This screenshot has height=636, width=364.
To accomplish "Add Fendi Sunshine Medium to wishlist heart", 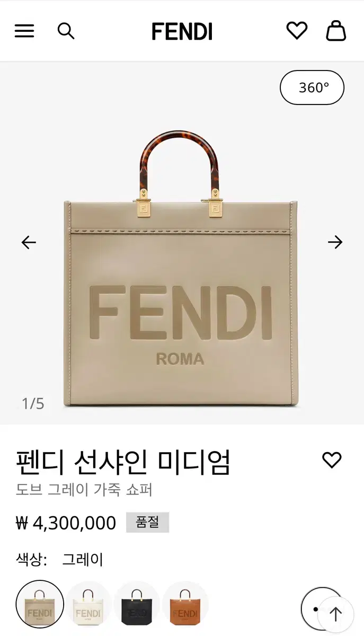I will pyautogui.click(x=332, y=460).
